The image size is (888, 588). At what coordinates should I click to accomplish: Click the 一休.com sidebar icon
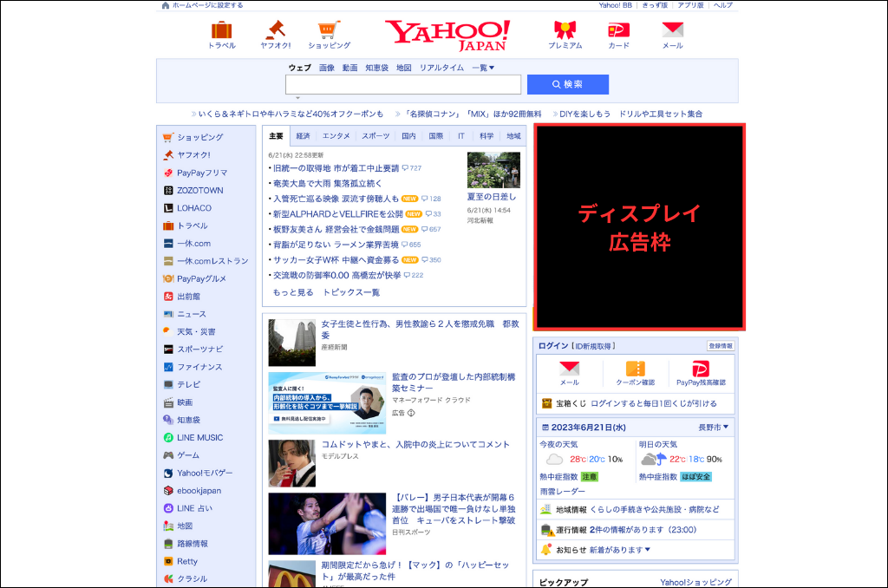coord(168,244)
